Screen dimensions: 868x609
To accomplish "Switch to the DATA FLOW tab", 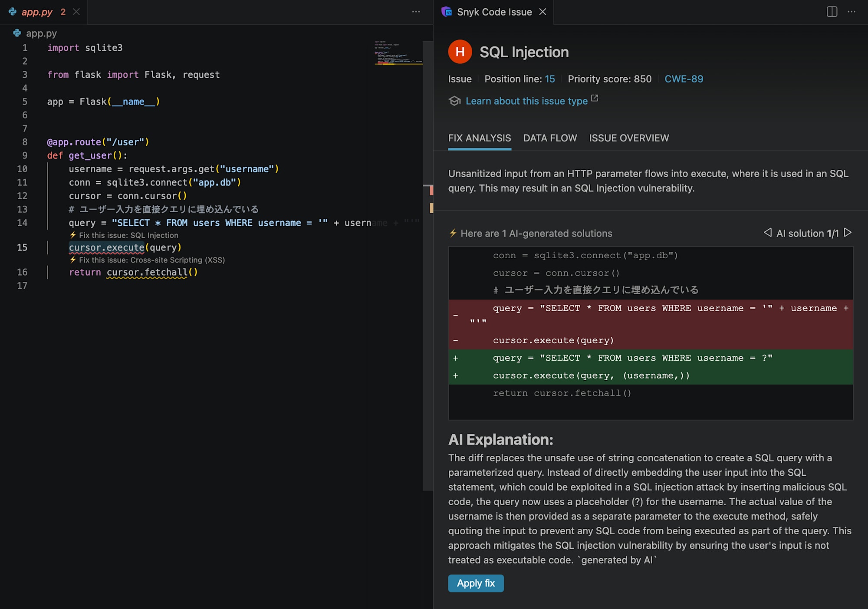I will [x=550, y=138].
